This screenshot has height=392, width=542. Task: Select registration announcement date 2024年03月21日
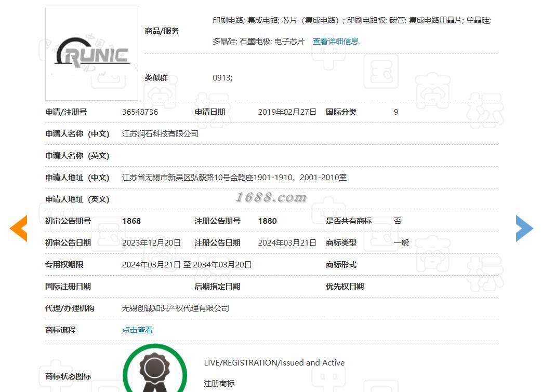tap(287, 243)
